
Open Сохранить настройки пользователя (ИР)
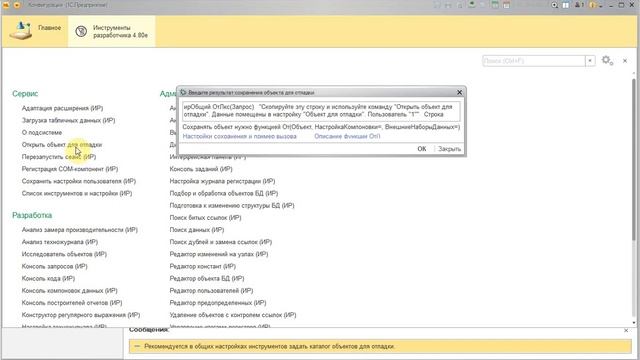(79, 181)
